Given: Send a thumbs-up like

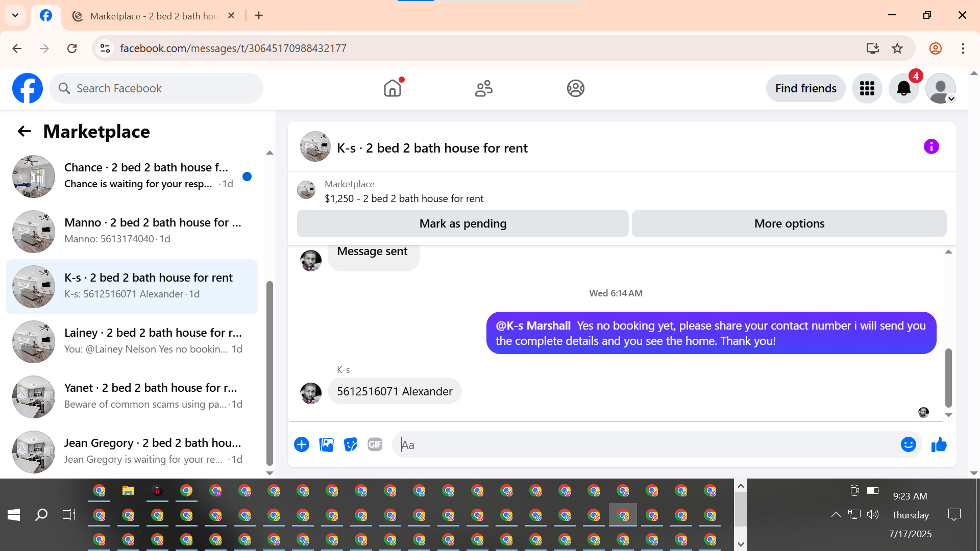Looking at the screenshot, I should point(939,445).
